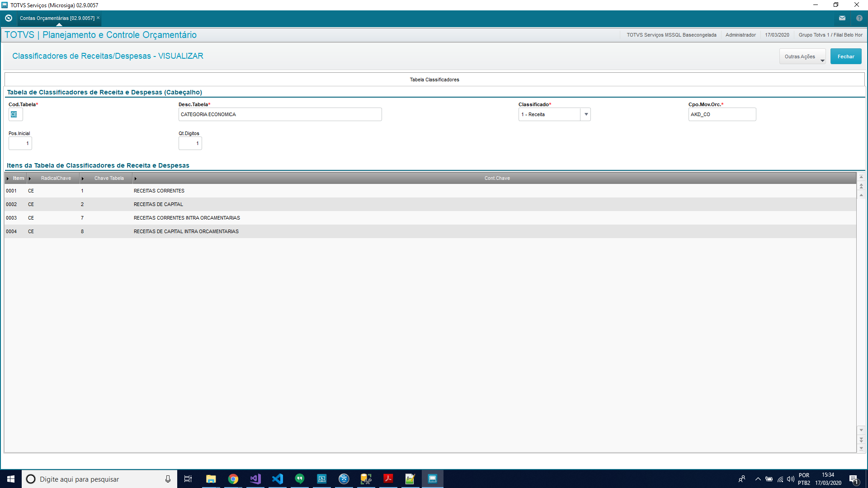This screenshot has width=868, height=488.
Task: Click the Cod.Tabela field
Action: pos(15,114)
